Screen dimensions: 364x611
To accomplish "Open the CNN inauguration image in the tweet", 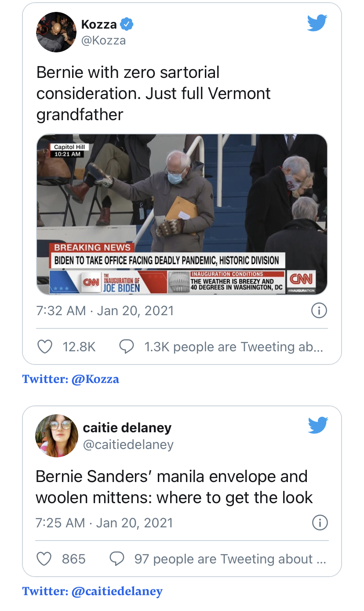I will click(182, 214).
